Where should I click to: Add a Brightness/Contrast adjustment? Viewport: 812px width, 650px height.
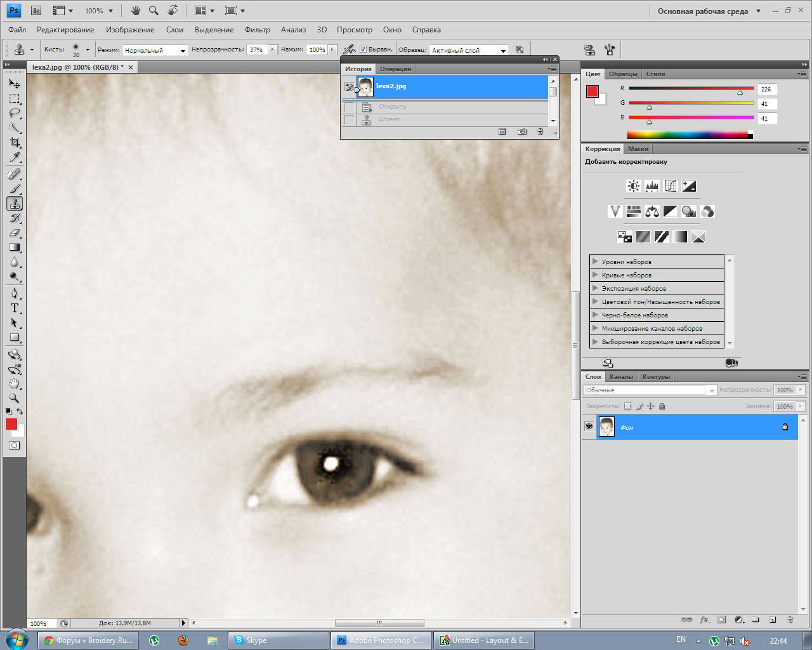633,186
